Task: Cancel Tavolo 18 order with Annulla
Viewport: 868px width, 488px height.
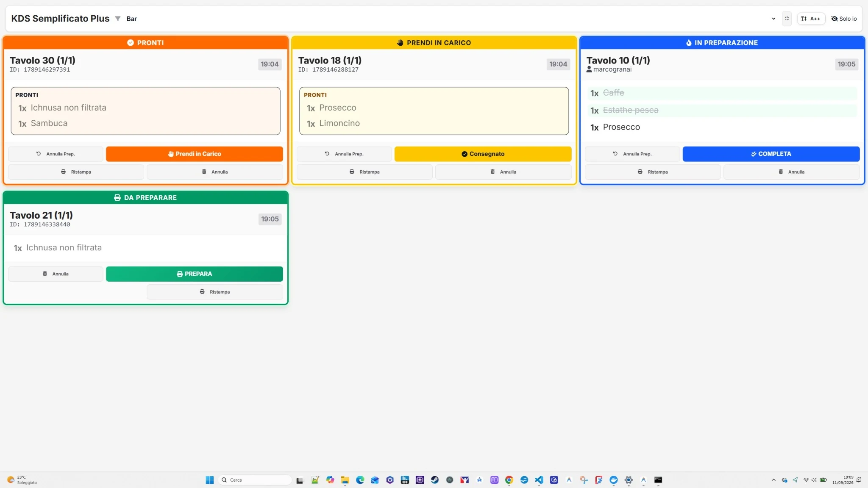Action: (x=503, y=172)
